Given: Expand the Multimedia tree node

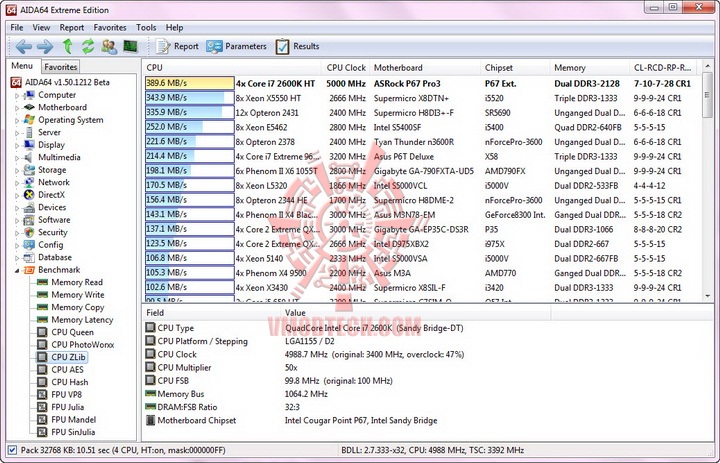Looking at the screenshot, I should coord(17,158).
